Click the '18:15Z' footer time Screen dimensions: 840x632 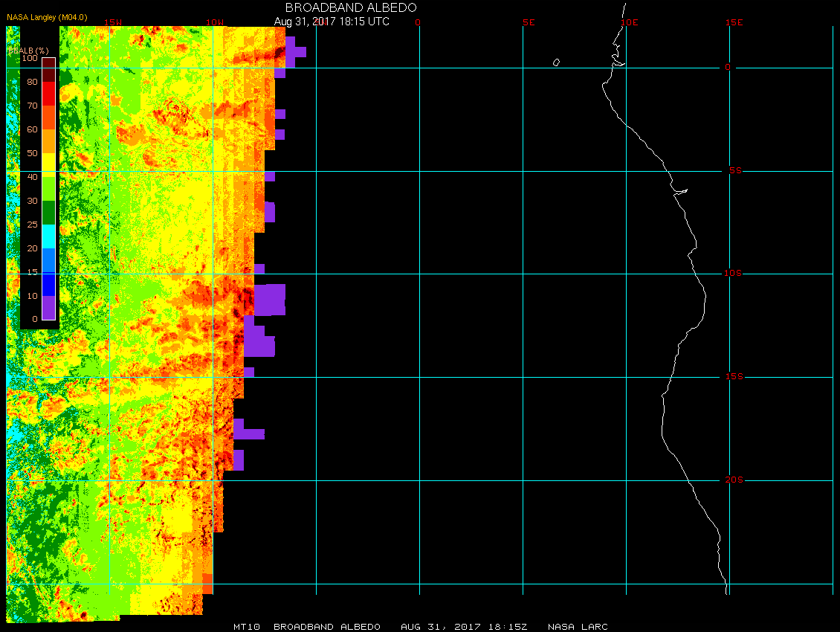click(x=507, y=627)
